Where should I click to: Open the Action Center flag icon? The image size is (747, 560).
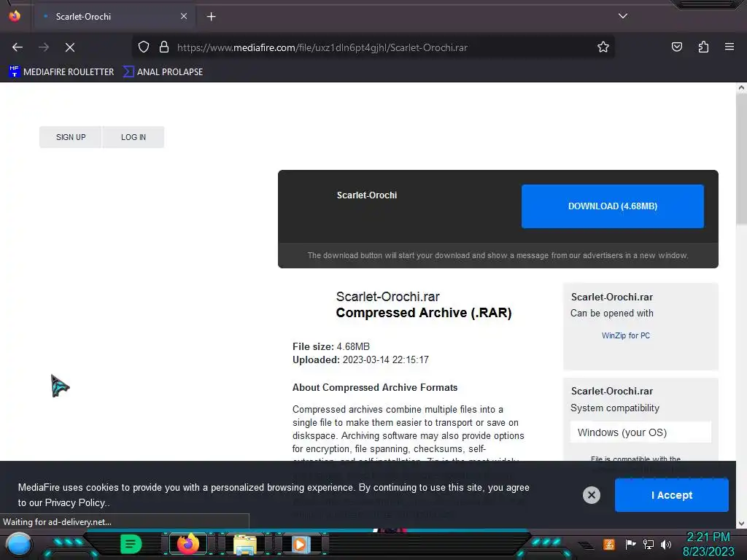tap(631, 544)
